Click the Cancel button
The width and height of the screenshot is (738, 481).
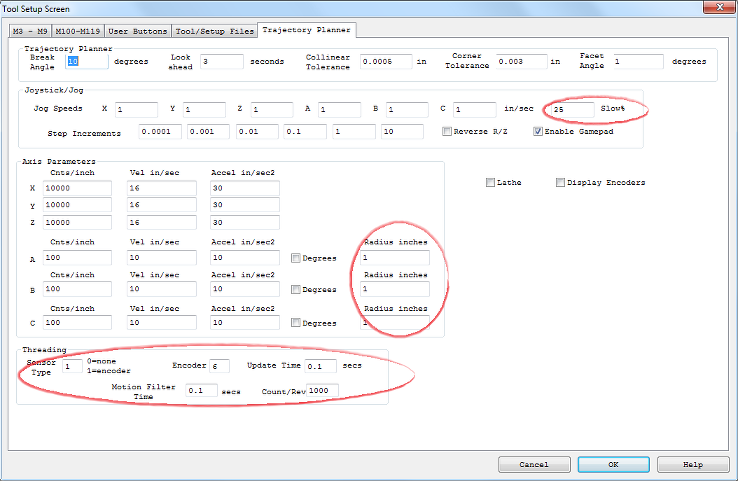tap(533, 464)
